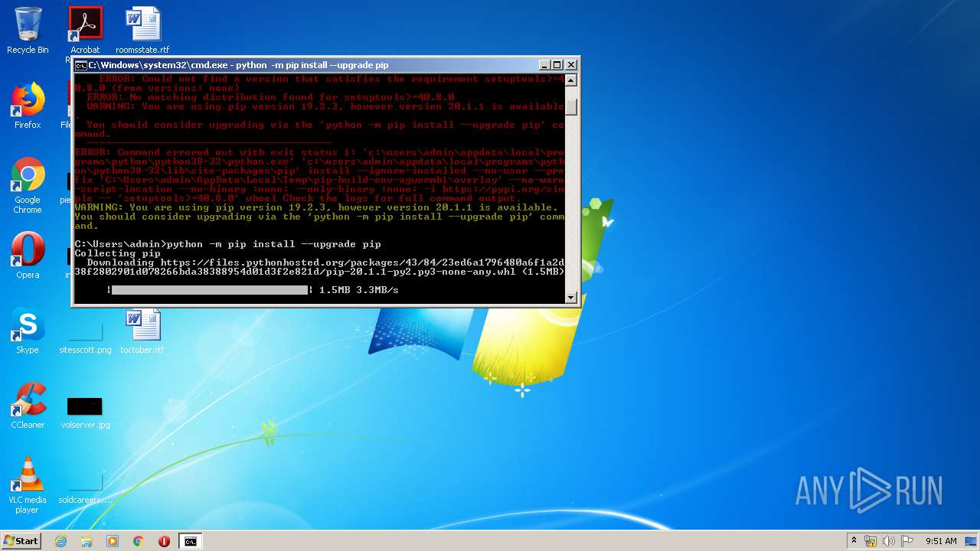Open Windows Explorer from the taskbar

(x=87, y=541)
